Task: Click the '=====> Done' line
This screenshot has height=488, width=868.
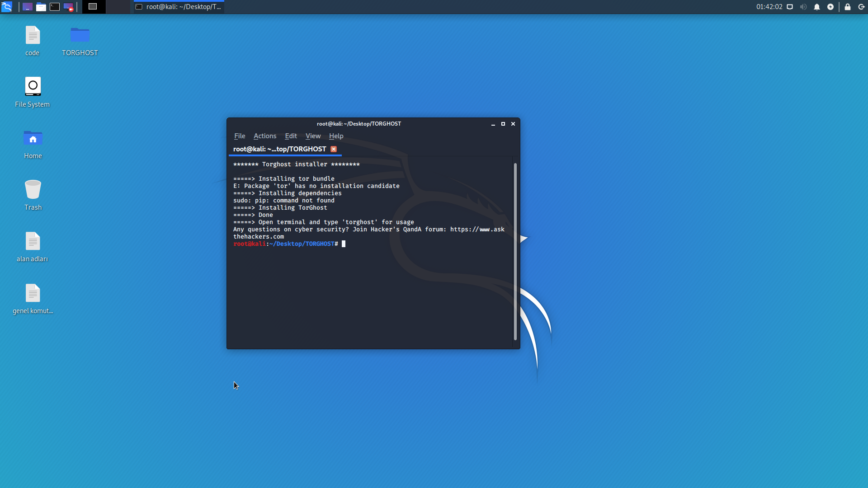Action: pyautogui.click(x=253, y=215)
